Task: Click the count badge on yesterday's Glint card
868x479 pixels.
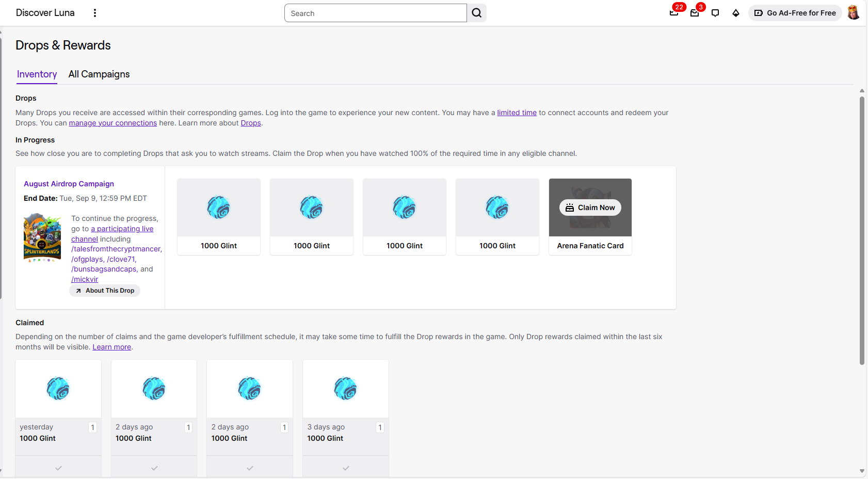Action: (92, 427)
